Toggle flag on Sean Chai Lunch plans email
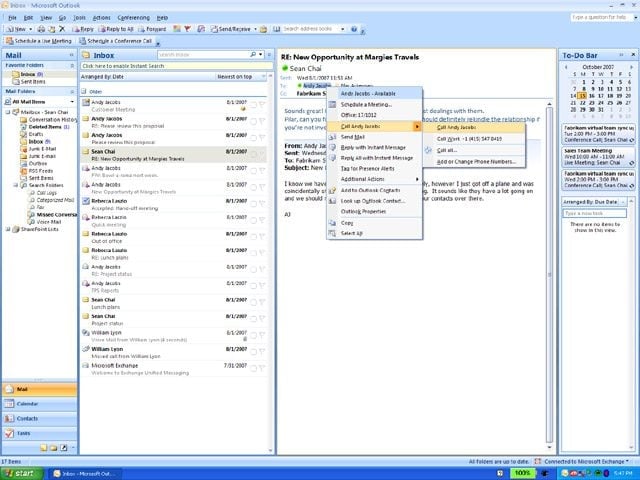 tap(262, 302)
